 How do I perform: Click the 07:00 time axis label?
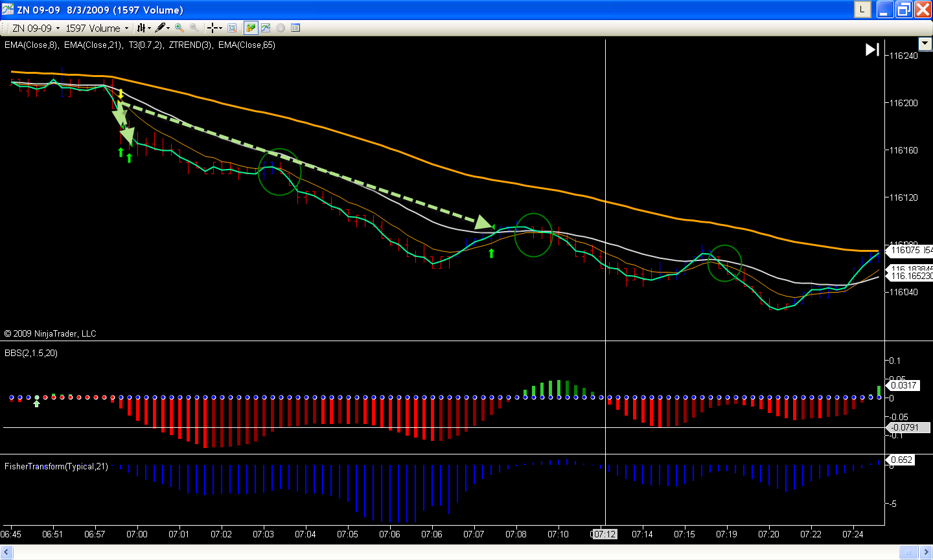point(137,534)
